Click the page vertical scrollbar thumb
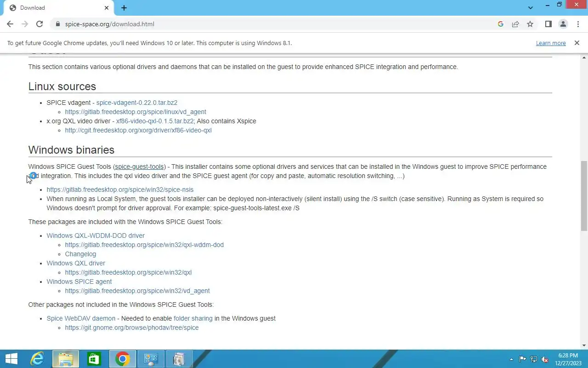The height and width of the screenshot is (368, 588). (x=584, y=195)
